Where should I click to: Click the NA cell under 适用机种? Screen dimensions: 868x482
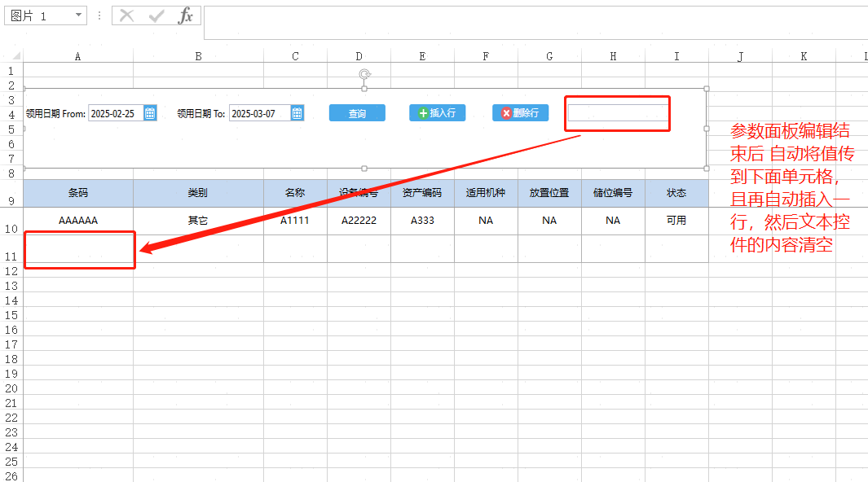[486, 221]
